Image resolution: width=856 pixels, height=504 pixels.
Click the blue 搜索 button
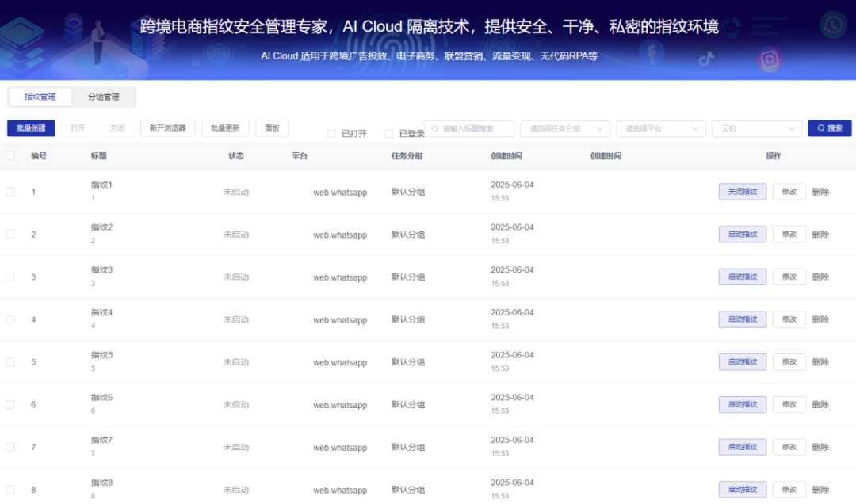click(830, 128)
